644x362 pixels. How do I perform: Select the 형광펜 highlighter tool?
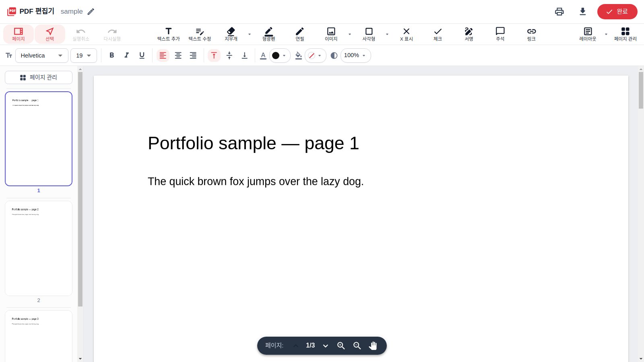[x=268, y=34]
